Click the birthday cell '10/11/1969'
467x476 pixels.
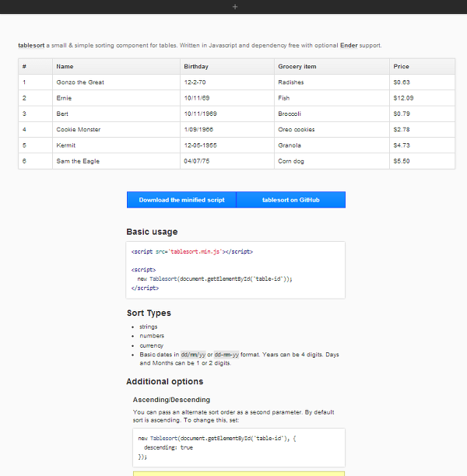[x=227, y=114]
